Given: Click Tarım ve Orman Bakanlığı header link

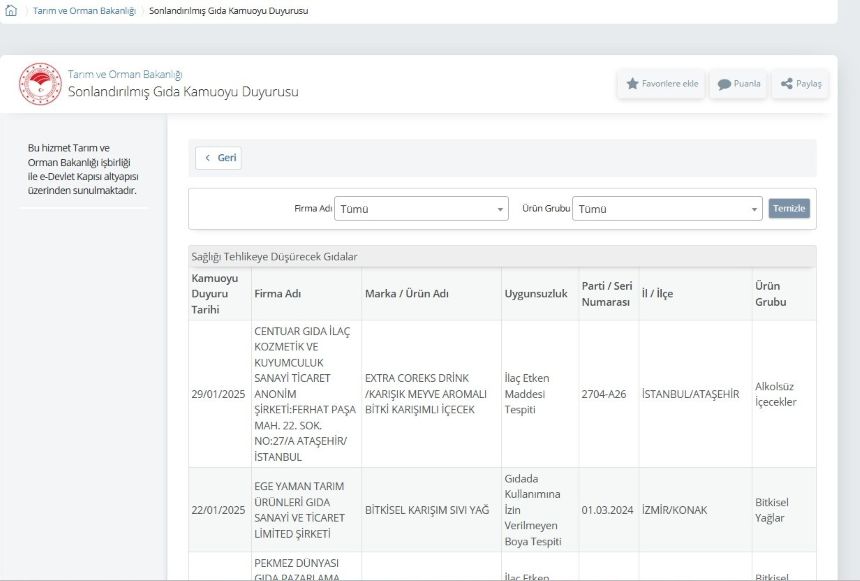Looking at the screenshot, I should 125,74.
